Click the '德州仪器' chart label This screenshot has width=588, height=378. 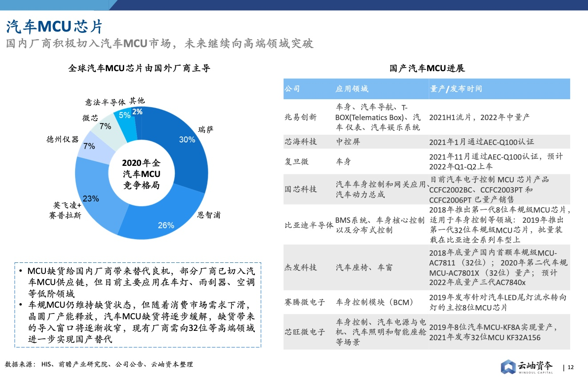[x=63, y=139]
